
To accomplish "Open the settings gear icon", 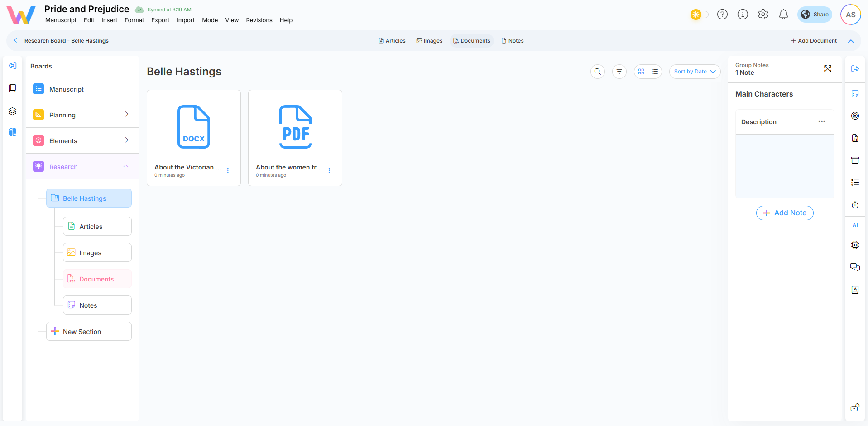I will coord(763,15).
